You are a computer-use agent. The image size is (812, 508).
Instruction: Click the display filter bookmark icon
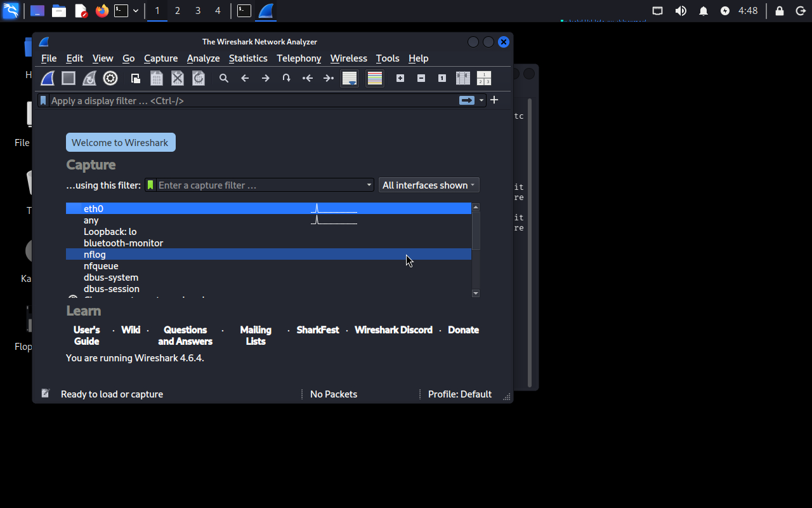43,100
